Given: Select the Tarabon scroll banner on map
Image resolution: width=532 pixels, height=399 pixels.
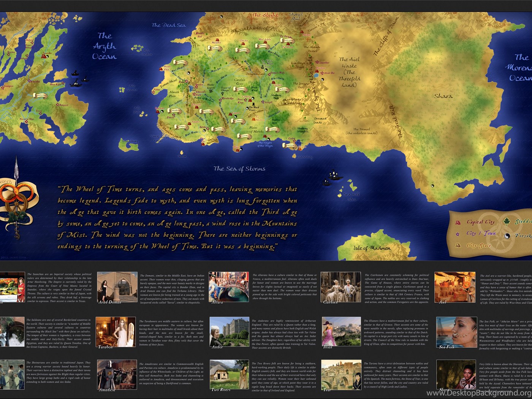Looking at the screenshot, I should click(174, 110).
